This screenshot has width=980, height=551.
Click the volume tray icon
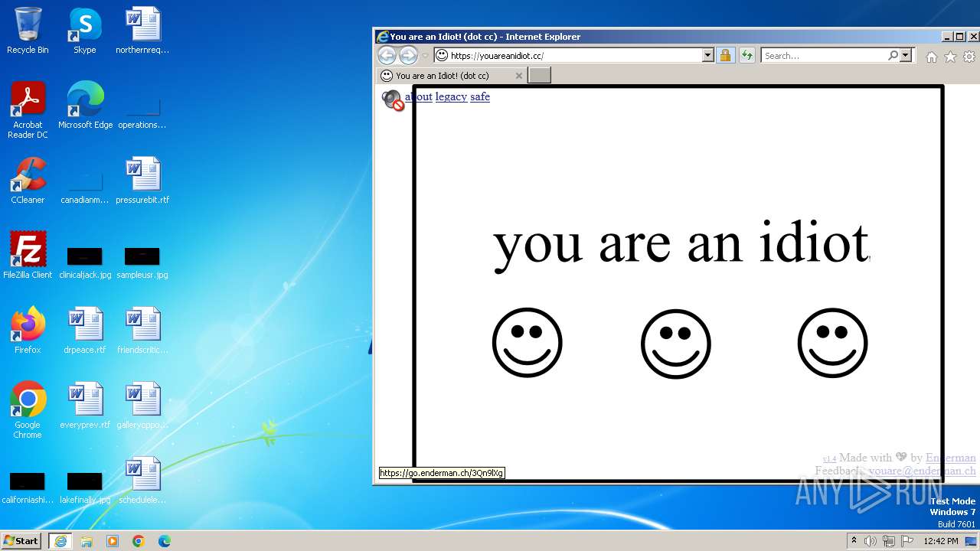(871, 541)
